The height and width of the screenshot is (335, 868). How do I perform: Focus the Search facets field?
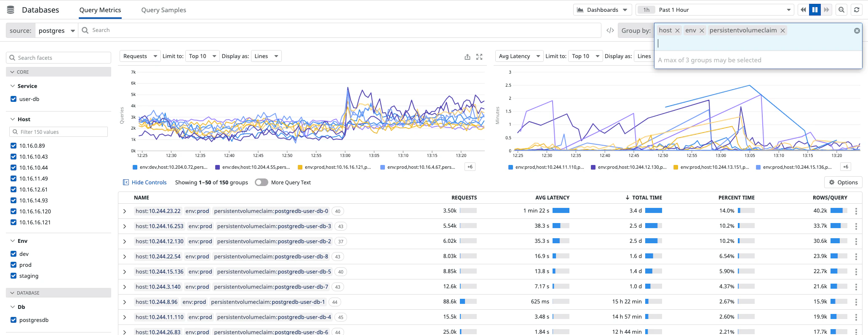click(59, 58)
